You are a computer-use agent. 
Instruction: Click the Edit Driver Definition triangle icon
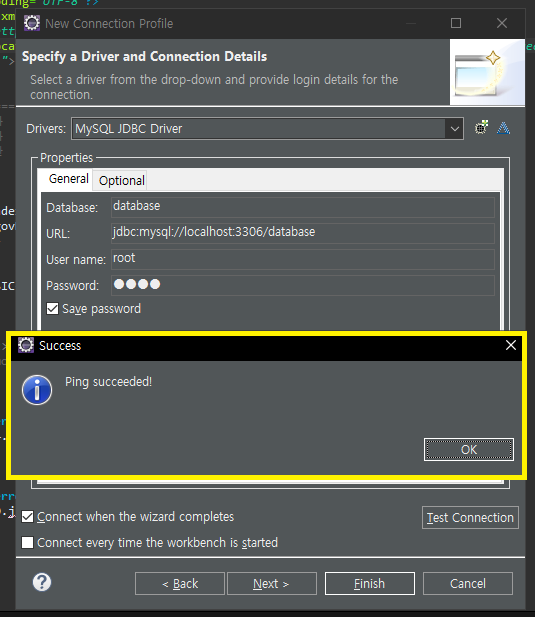click(504, 128)
